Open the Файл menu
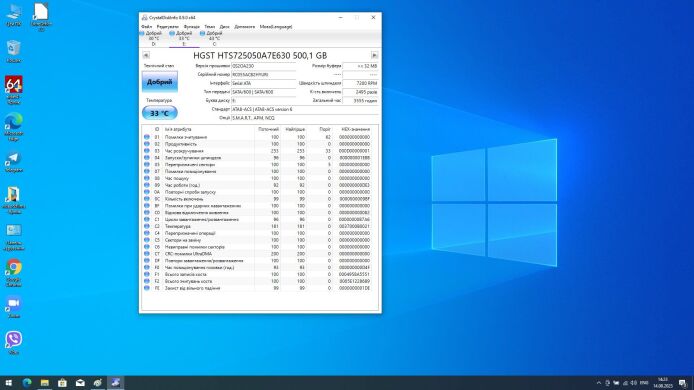Viewport: 694px width, 390px height. 147,27
